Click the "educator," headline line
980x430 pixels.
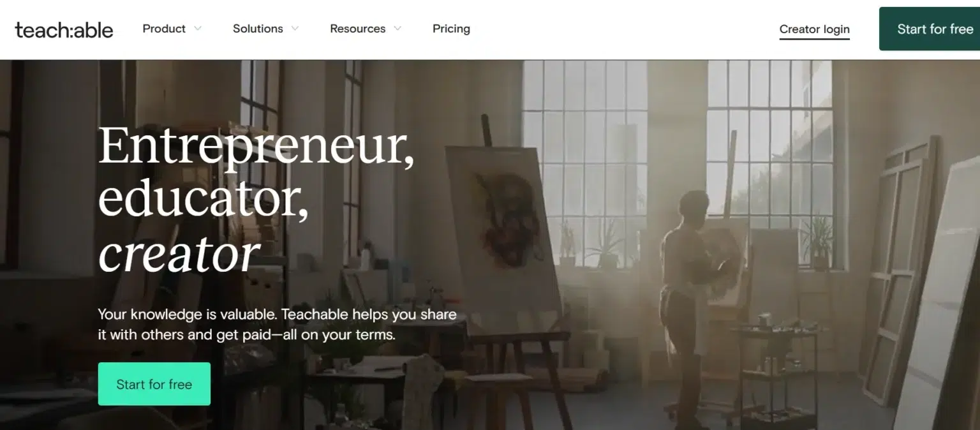tap(203, 200)
